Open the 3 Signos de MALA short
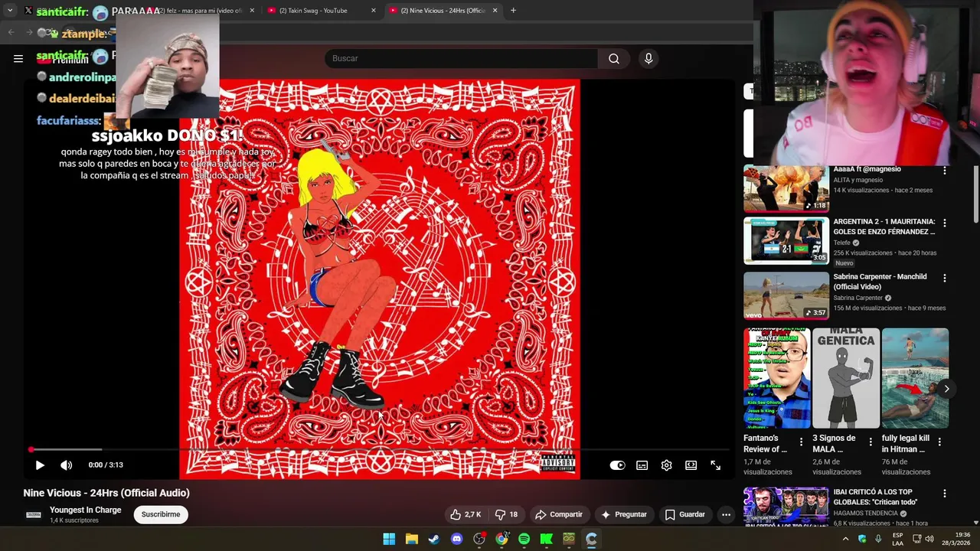Viewport: 980px width, 551px height. pos(846,378)
